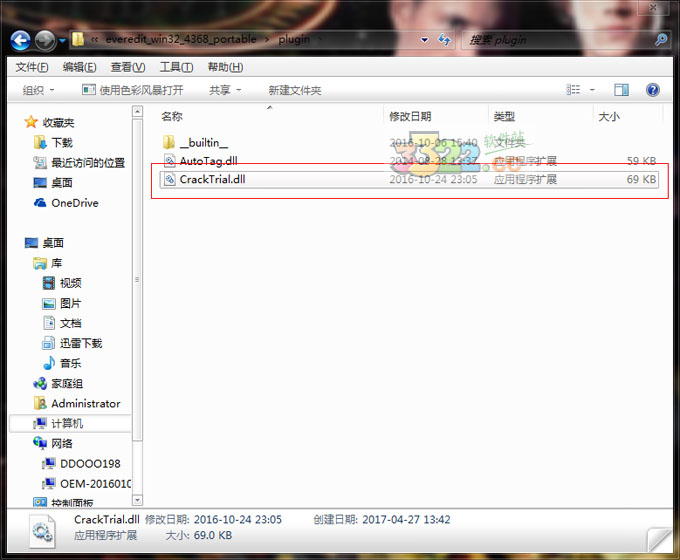
Task: Open the 工具(T) menu
Action: [x=177, y=67]
